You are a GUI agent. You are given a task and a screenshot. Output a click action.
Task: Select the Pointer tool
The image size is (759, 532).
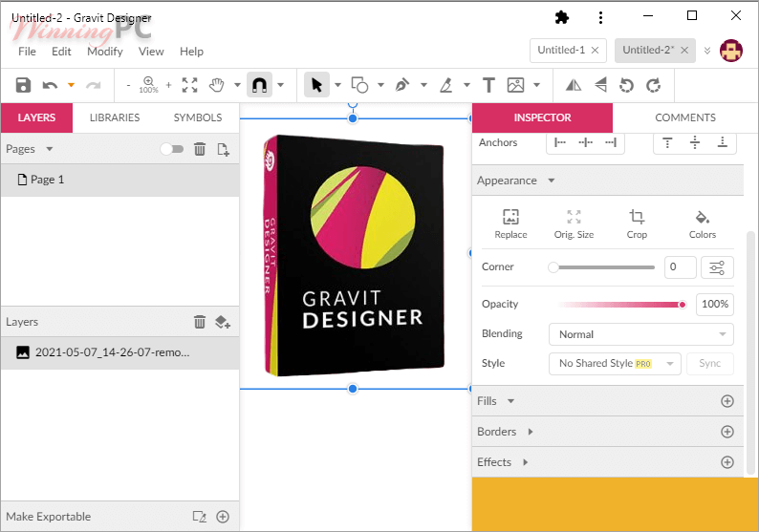click(316, 85)
